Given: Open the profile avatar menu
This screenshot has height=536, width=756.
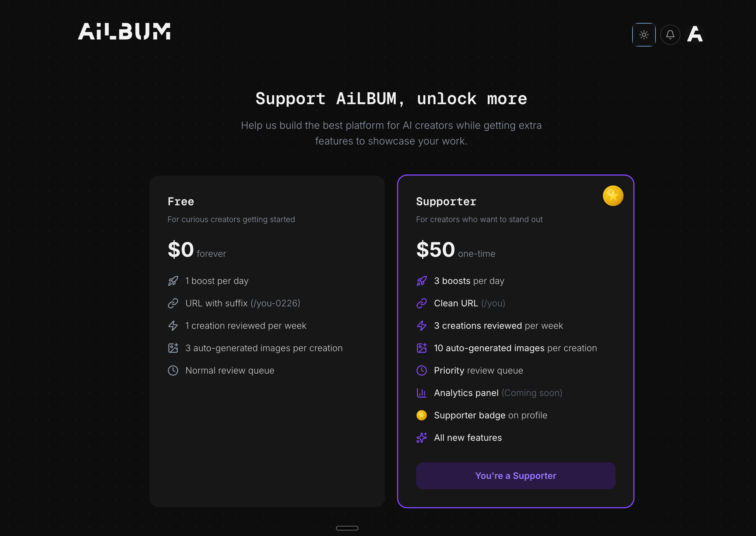Looking at the screenshot, I should pos(695,34).
